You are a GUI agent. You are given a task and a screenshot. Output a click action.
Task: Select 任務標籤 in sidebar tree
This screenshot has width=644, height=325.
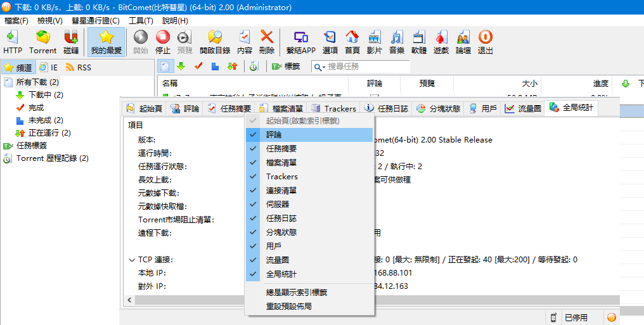tap(32, 145)
